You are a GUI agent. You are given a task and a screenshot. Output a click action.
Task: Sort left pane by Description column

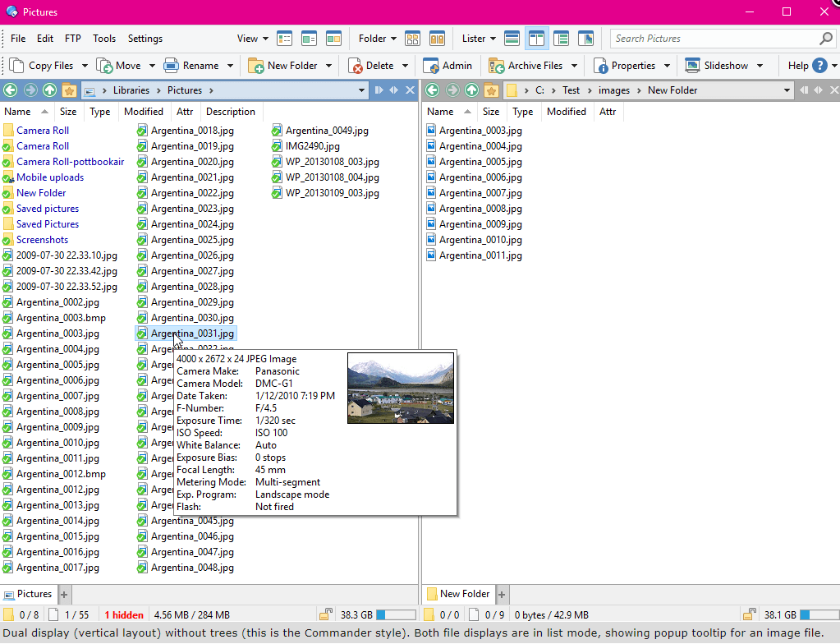[x=231, y=112]
